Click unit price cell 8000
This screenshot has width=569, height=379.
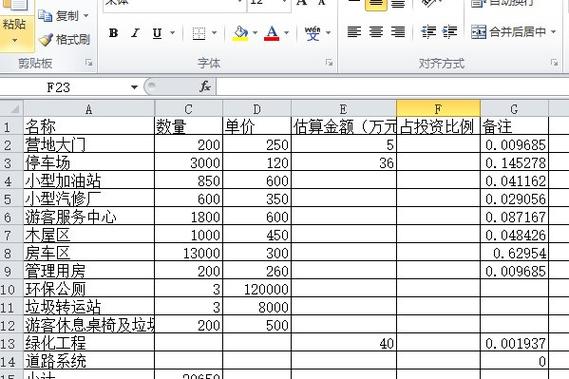coord(257,307)
